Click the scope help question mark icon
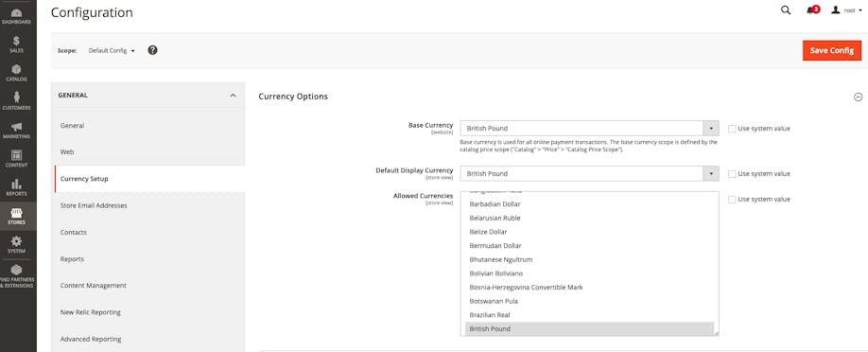The width and height of the screenshot is (868, 352). click(153, 50)
